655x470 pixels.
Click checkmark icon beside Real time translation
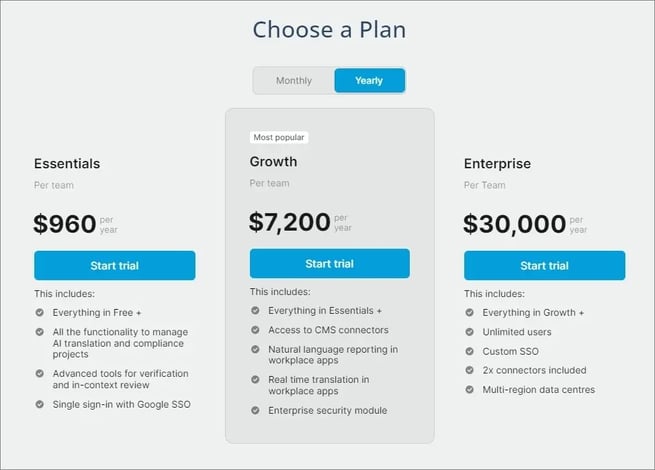click(255, 379)
